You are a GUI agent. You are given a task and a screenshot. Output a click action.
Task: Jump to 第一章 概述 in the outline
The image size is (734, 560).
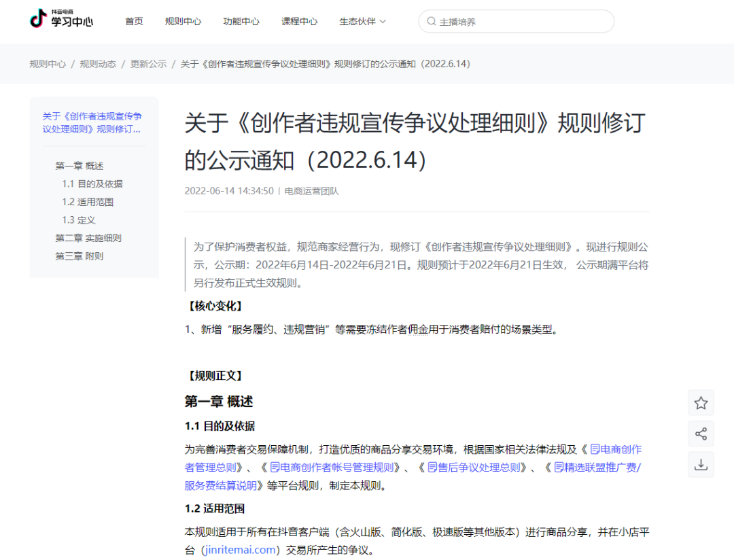[80, 166]
